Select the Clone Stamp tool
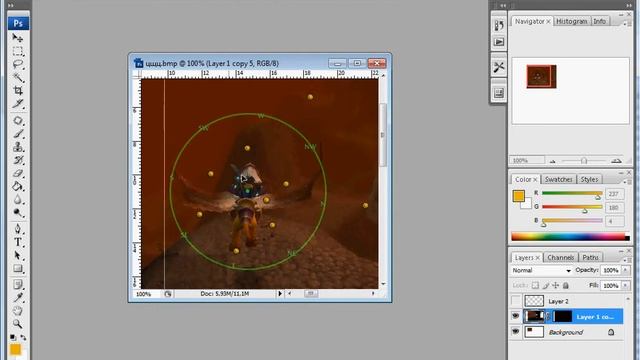 tap(18, 147)
